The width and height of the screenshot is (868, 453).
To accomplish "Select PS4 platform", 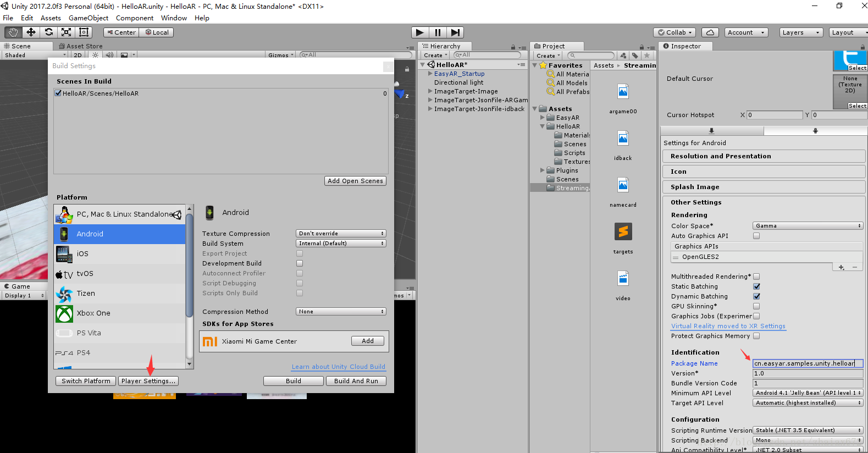I will [x=120, y=353].
